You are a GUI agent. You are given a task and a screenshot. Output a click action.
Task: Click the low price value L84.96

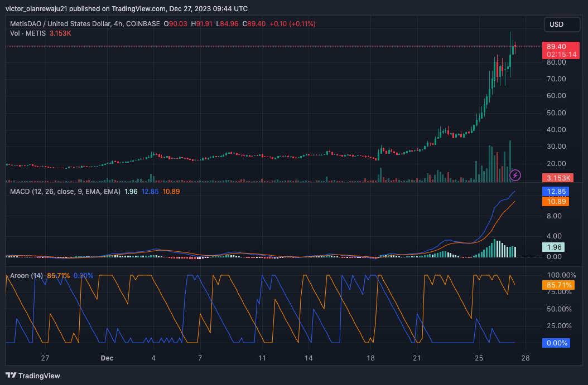pyautogui.click(x=227, y=23)
